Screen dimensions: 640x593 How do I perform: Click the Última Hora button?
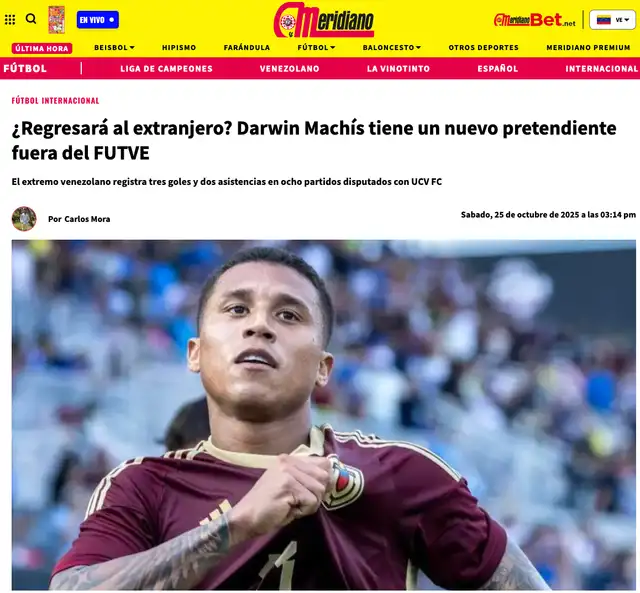click(x=42, y=48)
